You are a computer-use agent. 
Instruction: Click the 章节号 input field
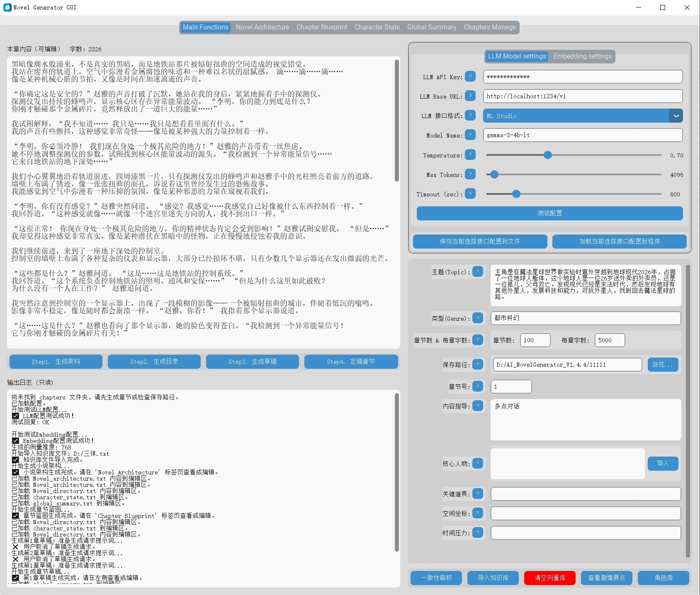click(511, 387)
